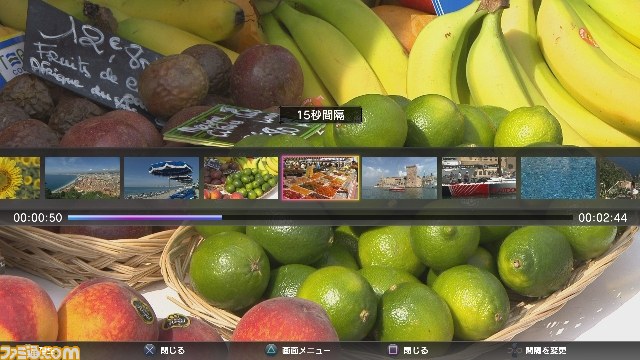Click the Famitsu.com watermark logo
640x360 pixels.
click(40, 352)
